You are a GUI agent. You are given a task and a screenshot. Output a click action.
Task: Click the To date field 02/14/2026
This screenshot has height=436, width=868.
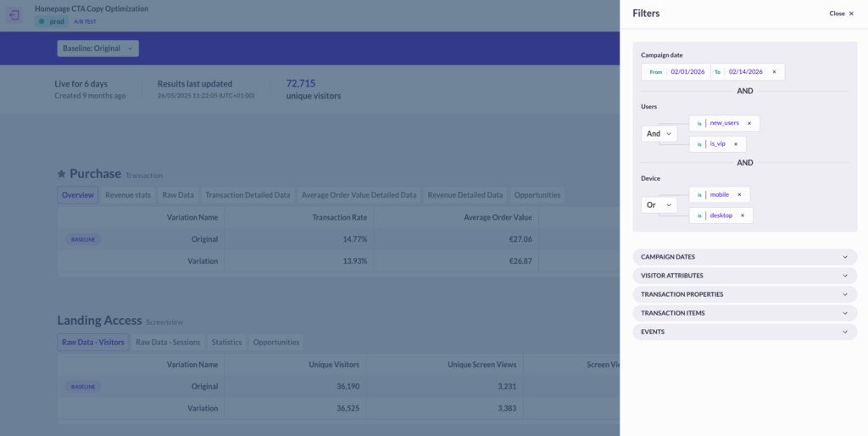coord(746,72)
